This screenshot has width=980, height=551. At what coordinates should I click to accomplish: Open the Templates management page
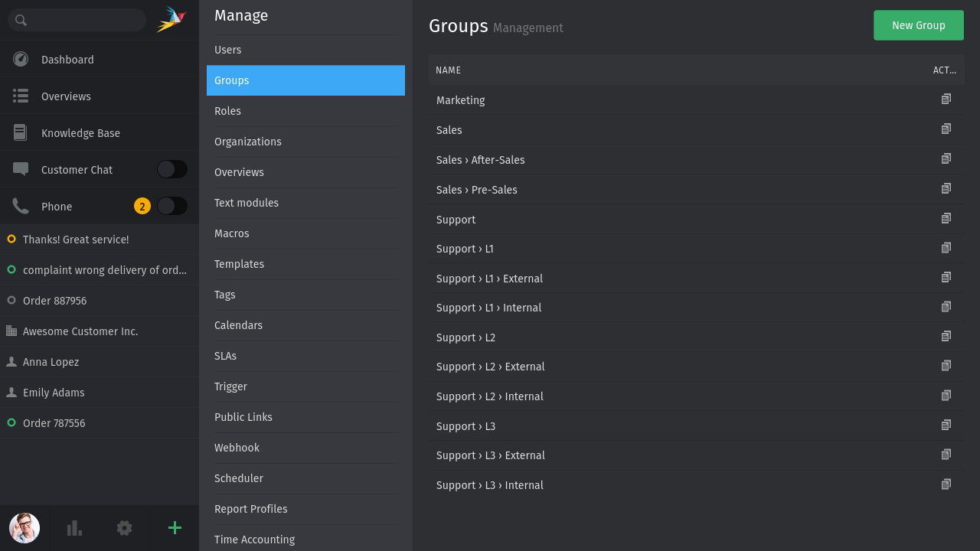(239, 264)
